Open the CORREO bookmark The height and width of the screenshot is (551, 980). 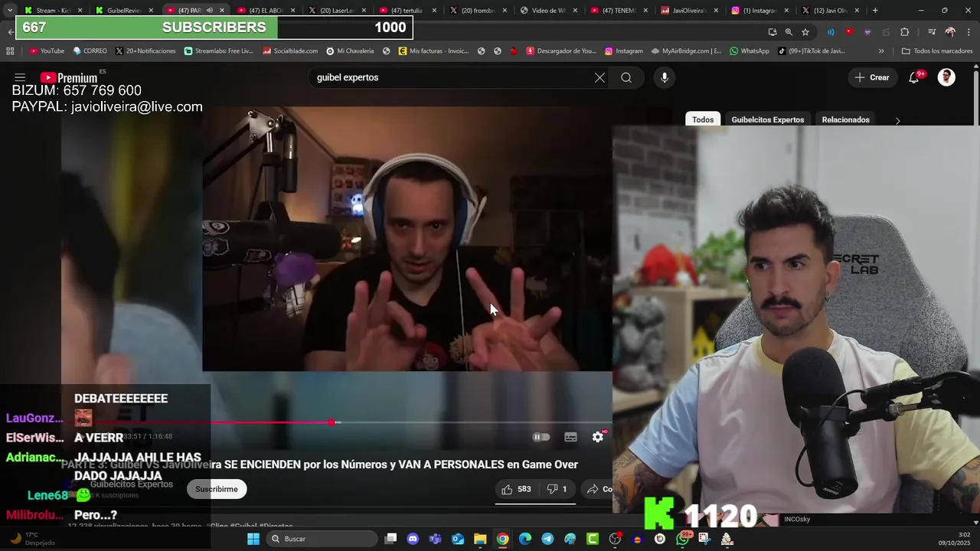click(x=90, y=51)
